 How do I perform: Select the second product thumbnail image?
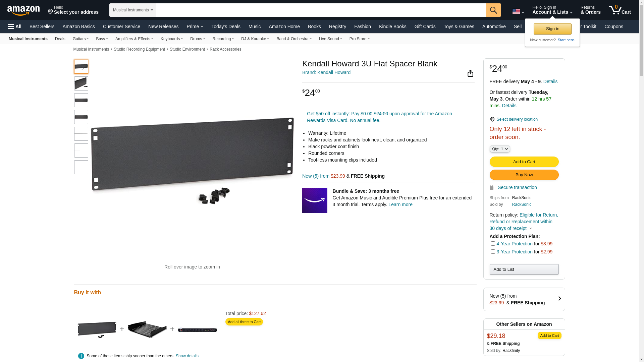coord(81,83)
